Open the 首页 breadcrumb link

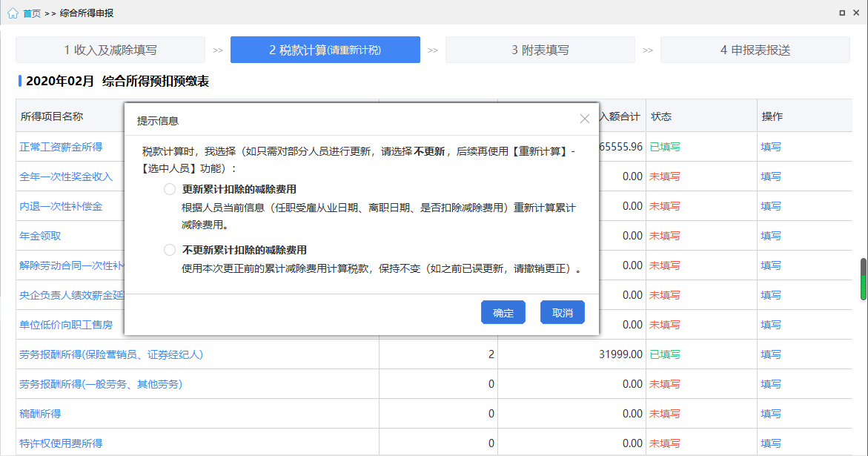32,13
